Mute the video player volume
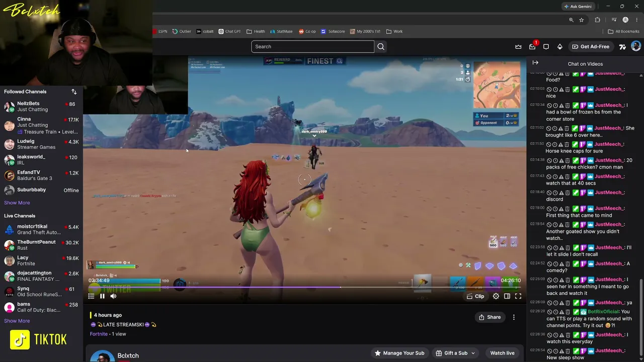The image size is (644, 362). 113,296
